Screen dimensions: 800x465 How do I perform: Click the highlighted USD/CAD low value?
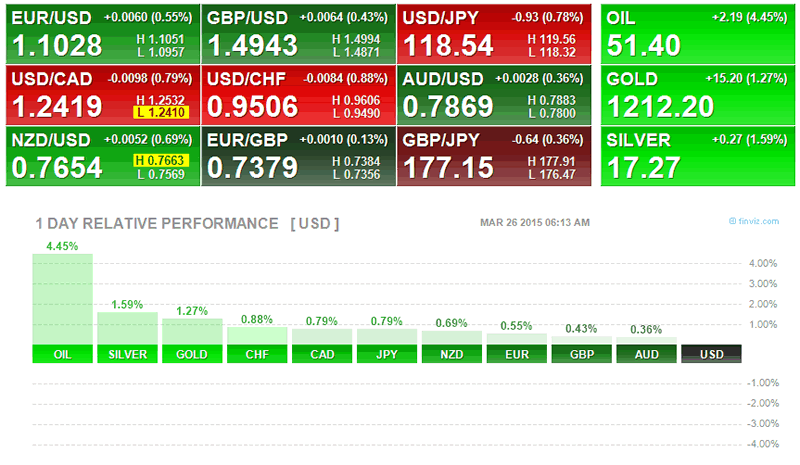coord(167,113)
